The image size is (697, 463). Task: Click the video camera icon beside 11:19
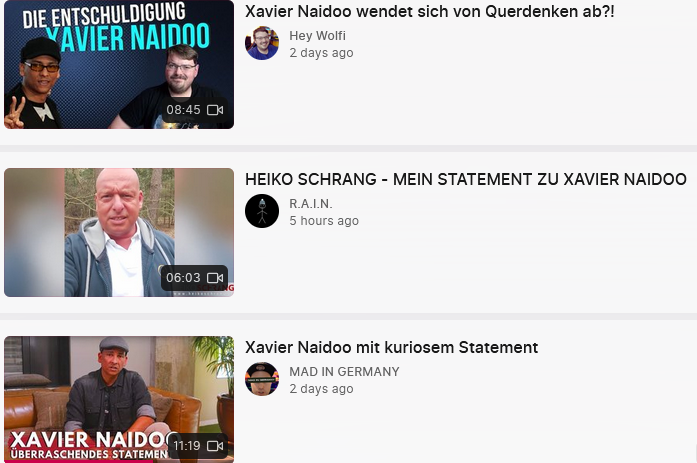pos(215,446)
